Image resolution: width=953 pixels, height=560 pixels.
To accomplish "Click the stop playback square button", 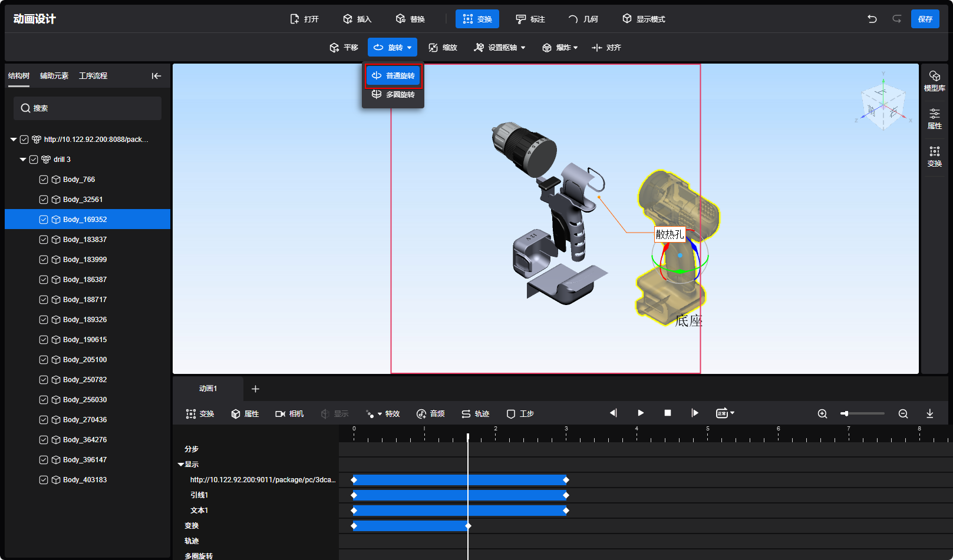I will pyautogui.click(x=668, y=413).
